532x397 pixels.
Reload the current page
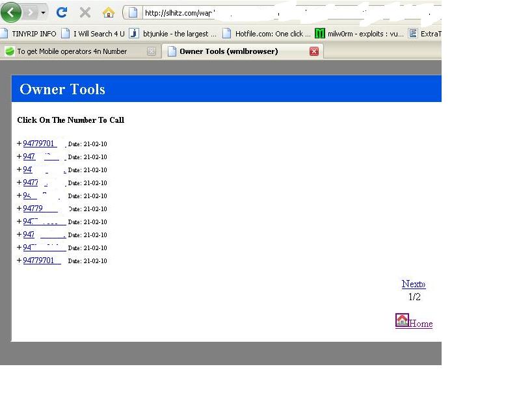62,12
